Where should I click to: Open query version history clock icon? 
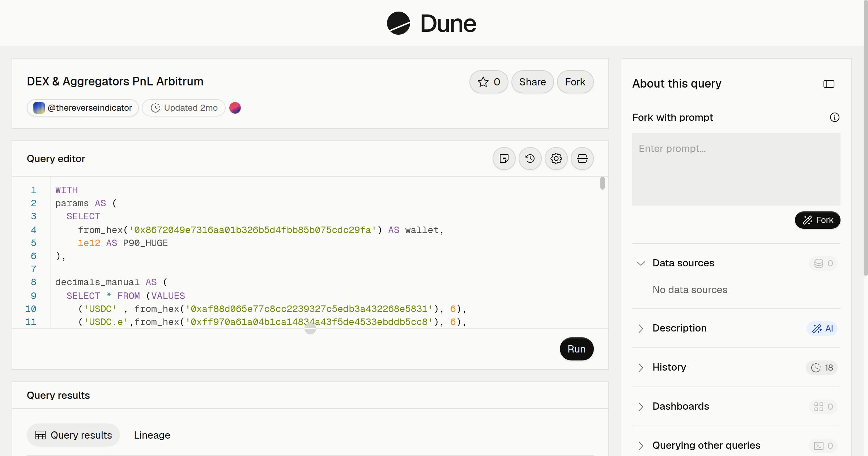(x=530, y=159)
